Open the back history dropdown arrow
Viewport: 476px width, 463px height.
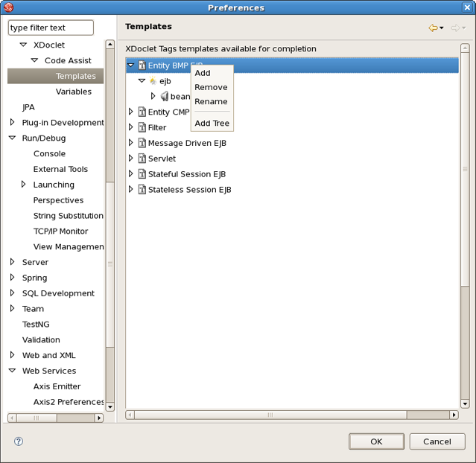click(x=442, y=28)
